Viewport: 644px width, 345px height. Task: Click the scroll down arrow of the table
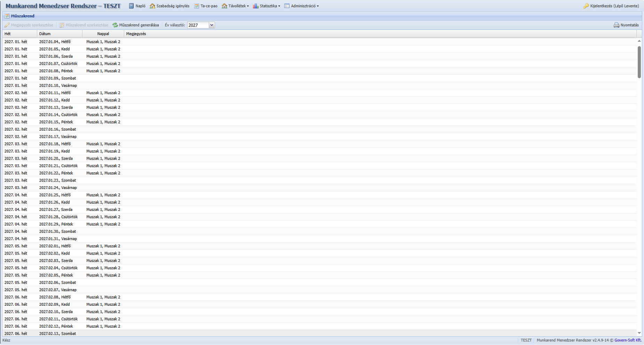(639, 333)
